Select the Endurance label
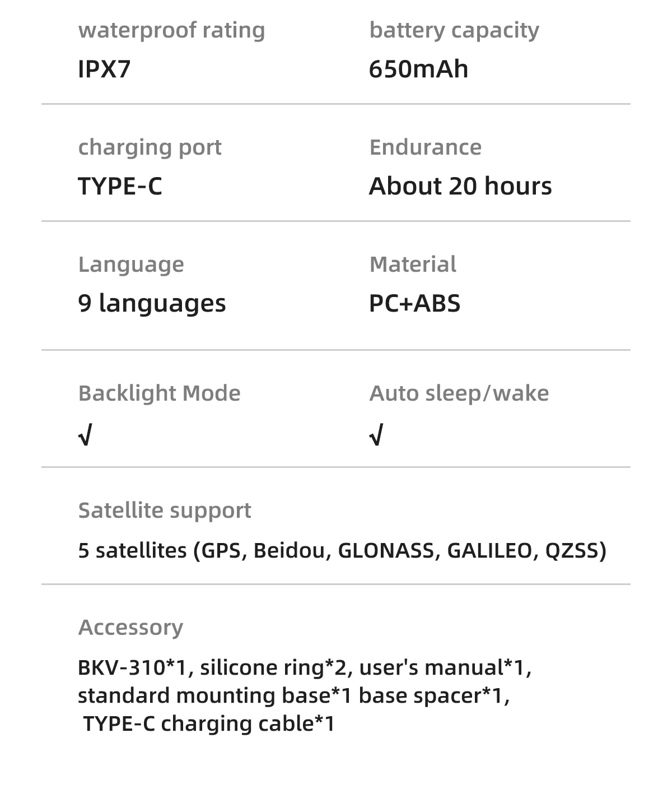This screenshot has width=672, height=812. pyautogui.click(x=426, y=147)
